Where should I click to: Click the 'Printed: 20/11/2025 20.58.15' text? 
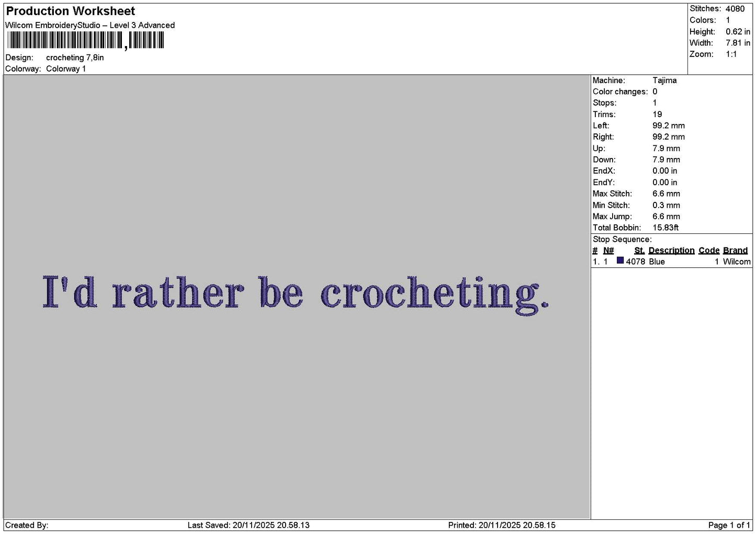coord(502,525)
